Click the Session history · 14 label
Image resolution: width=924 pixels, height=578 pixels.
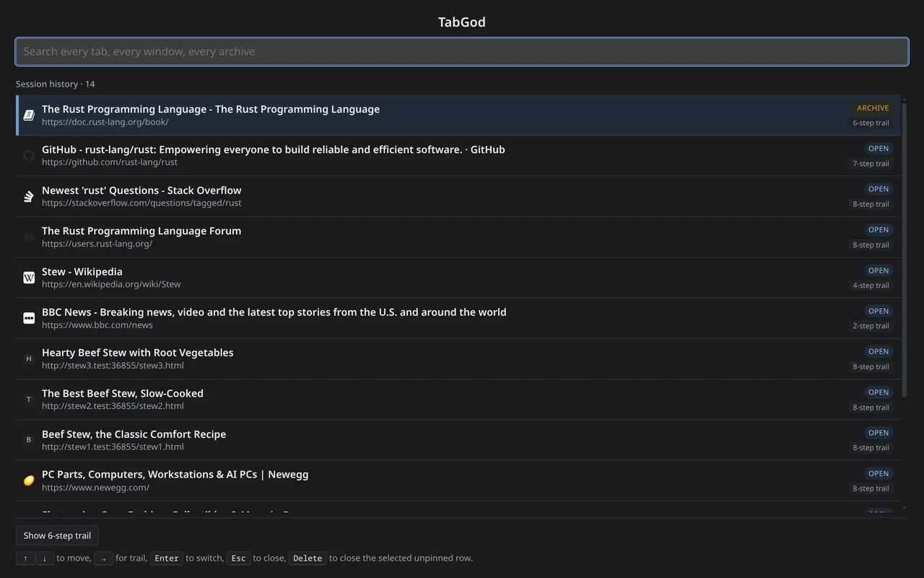[x=56, y=84]
